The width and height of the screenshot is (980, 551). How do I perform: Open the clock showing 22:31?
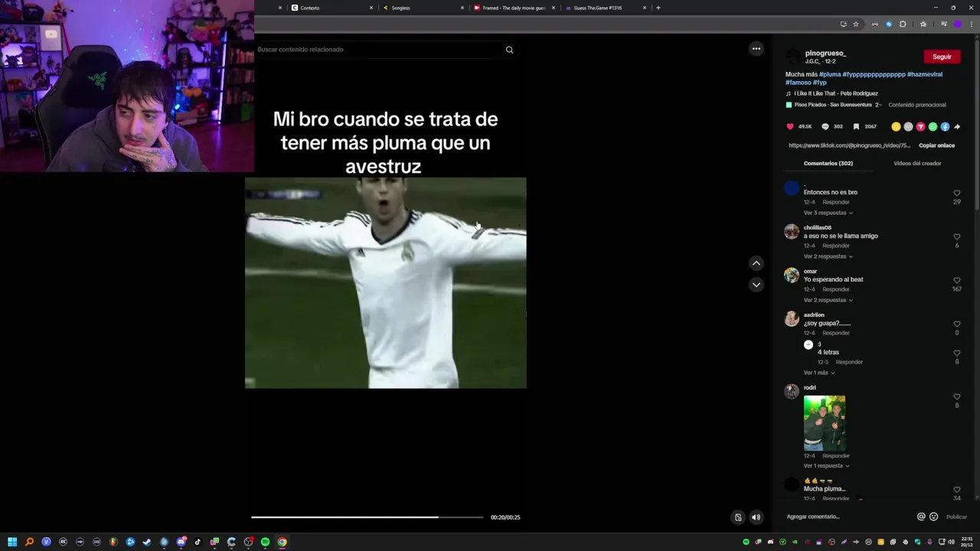pyautogui.click(x=967, y=542)
